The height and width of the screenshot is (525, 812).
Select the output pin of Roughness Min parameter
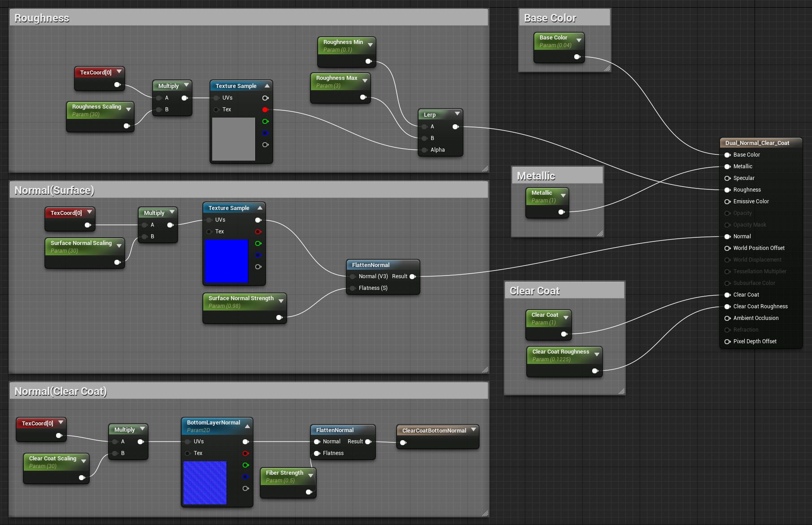[369, 62]
